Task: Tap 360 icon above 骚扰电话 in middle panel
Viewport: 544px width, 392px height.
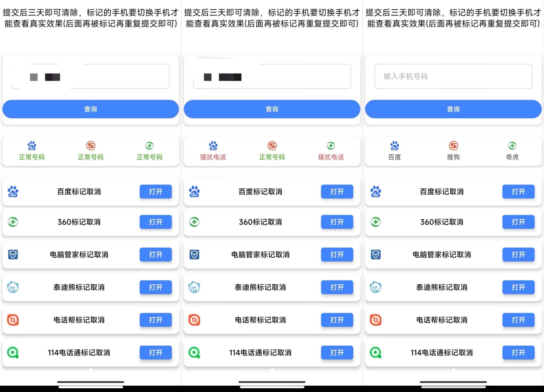Action: pyautogui.click(x=331, y=145)
